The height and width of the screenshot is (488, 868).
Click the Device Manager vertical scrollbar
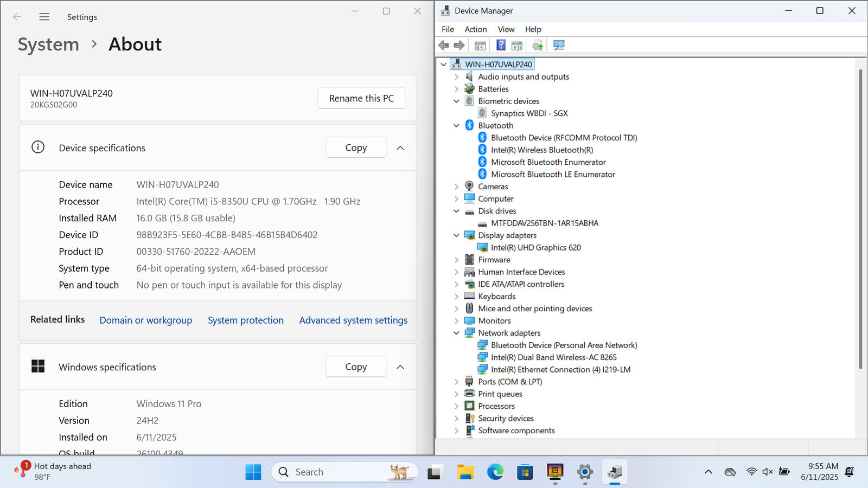click(x=860, y=217)
